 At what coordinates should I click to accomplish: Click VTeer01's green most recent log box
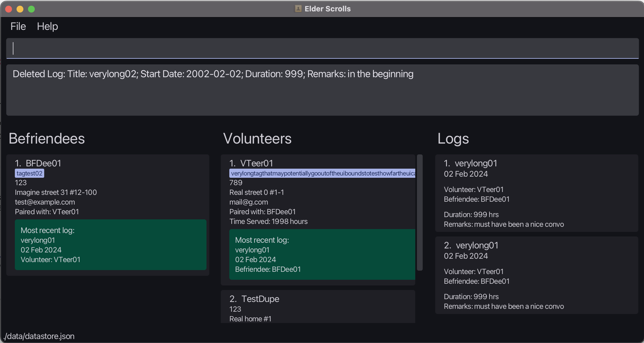click(322, 254)
